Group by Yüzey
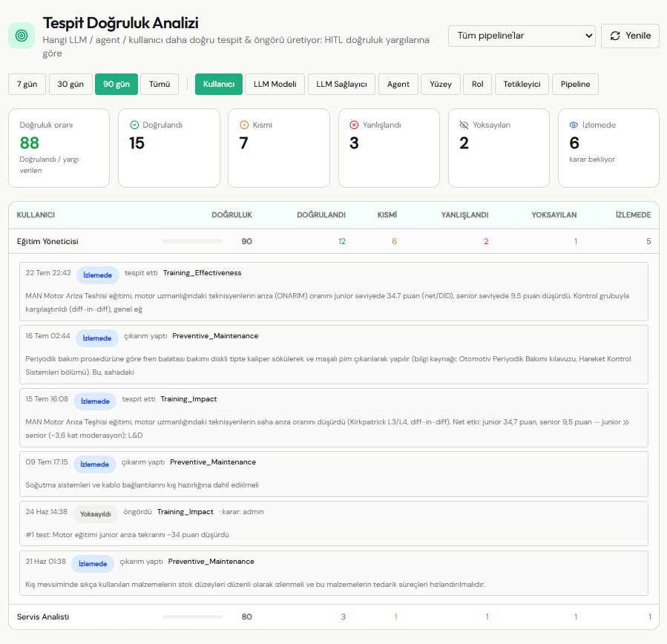 (x=441, y=85)
